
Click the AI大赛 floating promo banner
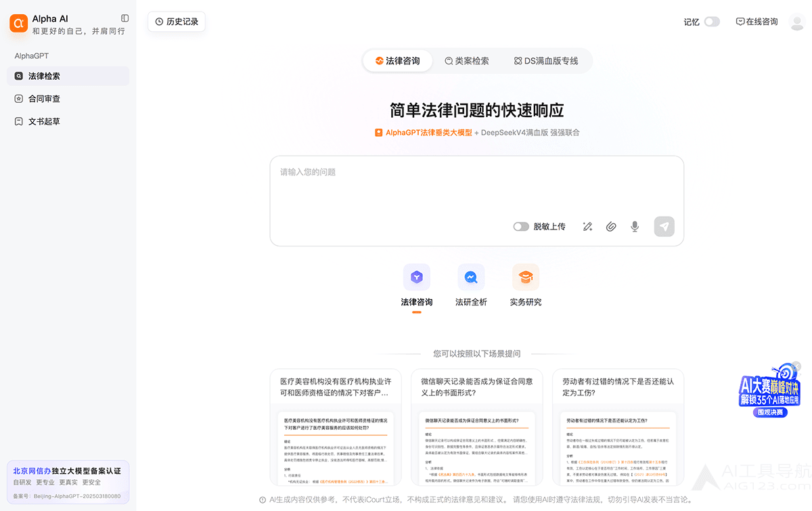[769, 392]
